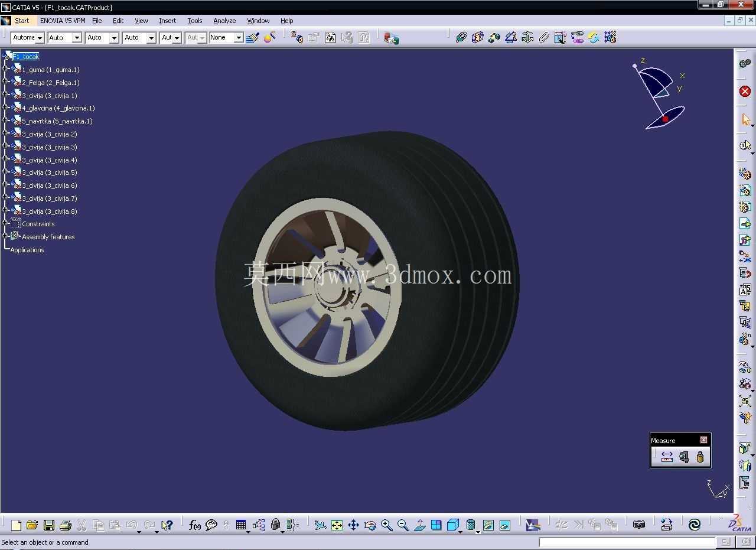The width and height of the screenshot is (756, 550).
Task: Open the Insert menu
Action: (168, 21)
